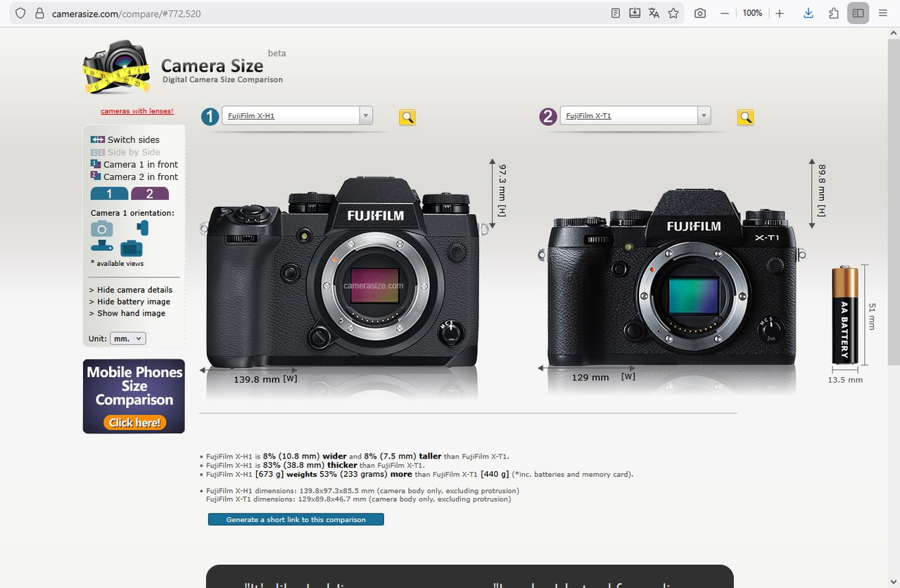
Task: Hide camera details
Action: coord(131,290)
